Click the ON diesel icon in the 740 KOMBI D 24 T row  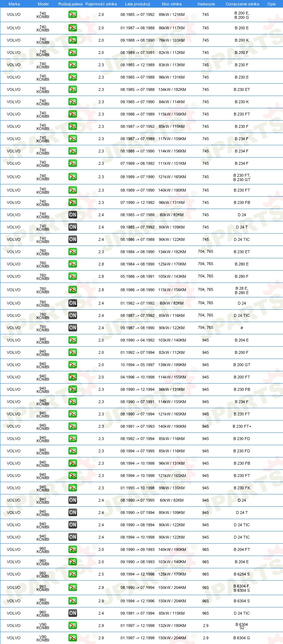coord(73,227)
